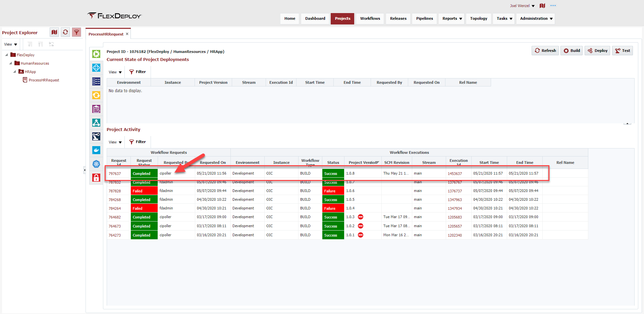Click the FlexDeploy logo

point(114,16)
